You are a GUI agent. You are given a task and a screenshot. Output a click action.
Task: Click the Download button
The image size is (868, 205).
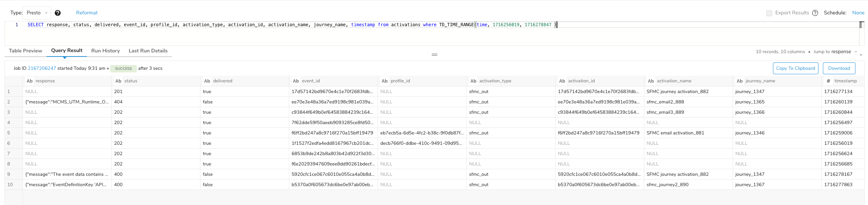click(839, 68)
